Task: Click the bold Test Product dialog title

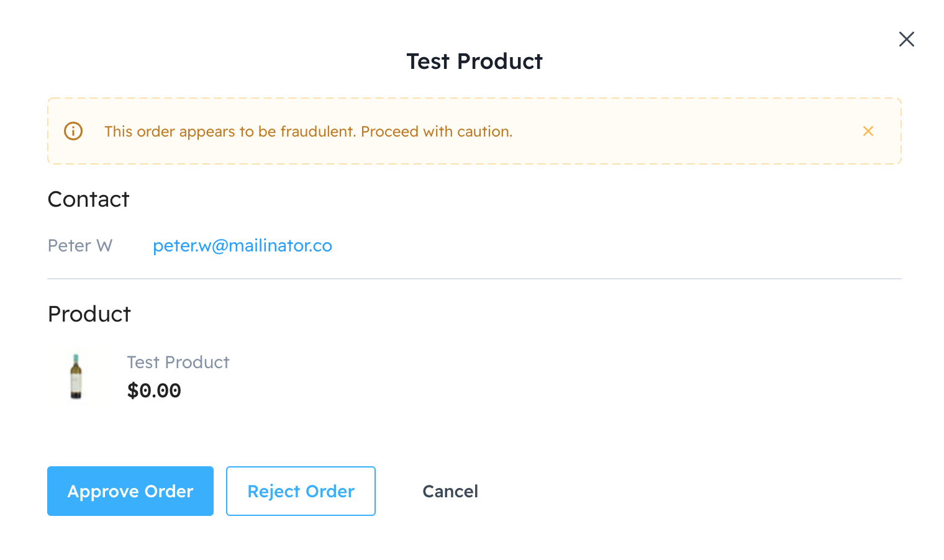Action: [474, 61]
